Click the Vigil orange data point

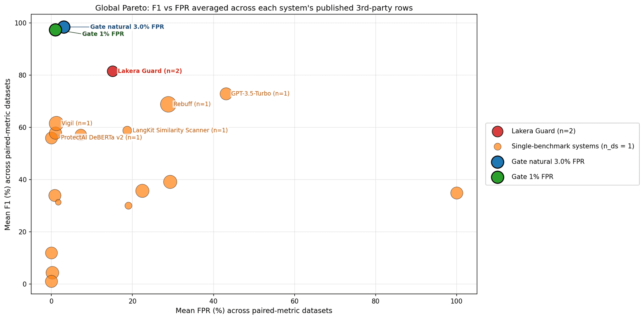click(x=56, y=124)
